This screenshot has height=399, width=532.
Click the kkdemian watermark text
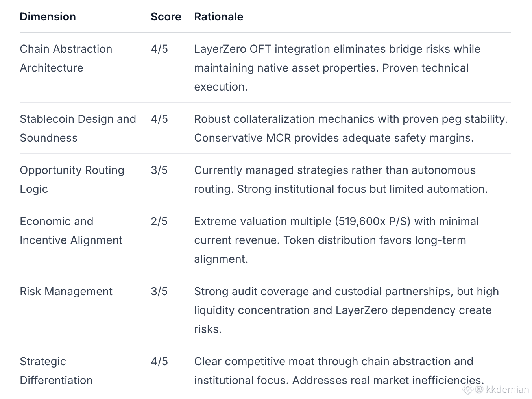click(507, 390)
